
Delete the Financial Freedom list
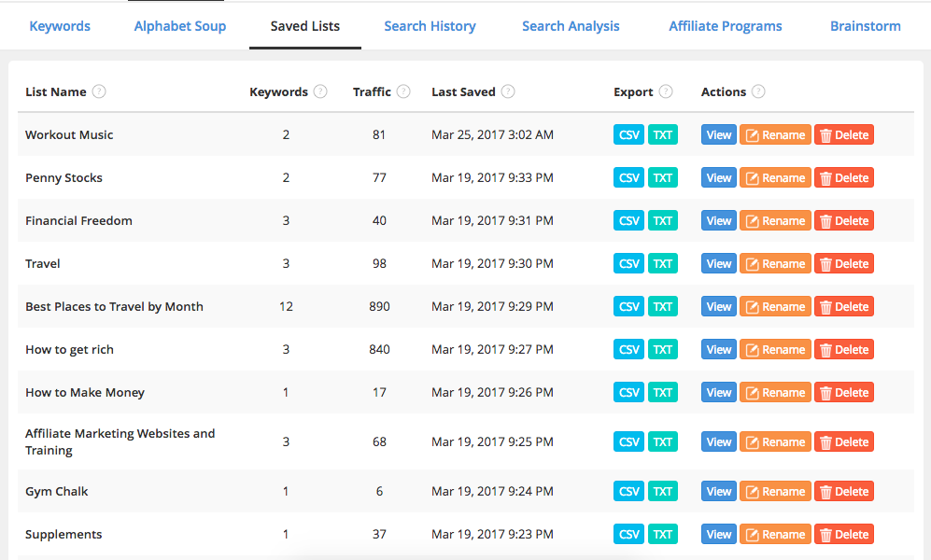[844, 220]
